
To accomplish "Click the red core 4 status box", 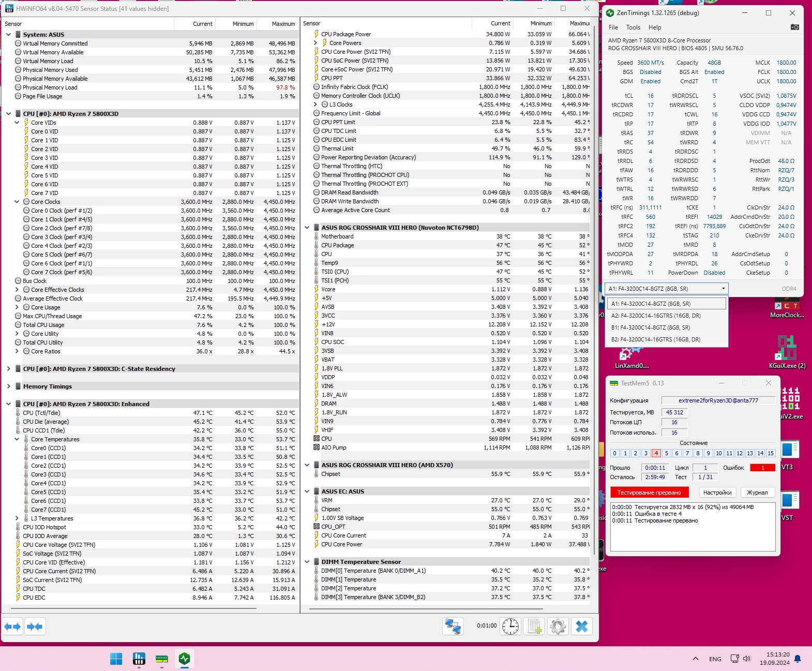I will tap(656, 453).
